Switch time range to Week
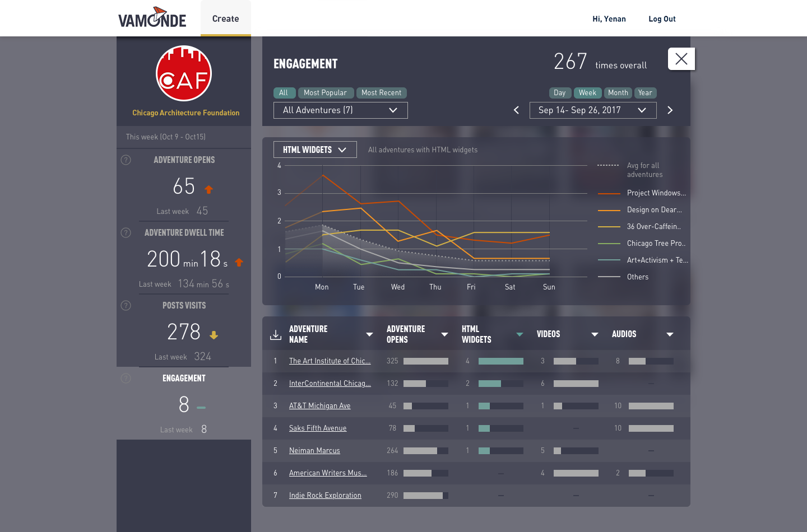Image resolution: width=807 pixels, height=532 pixels. (587, 93)
